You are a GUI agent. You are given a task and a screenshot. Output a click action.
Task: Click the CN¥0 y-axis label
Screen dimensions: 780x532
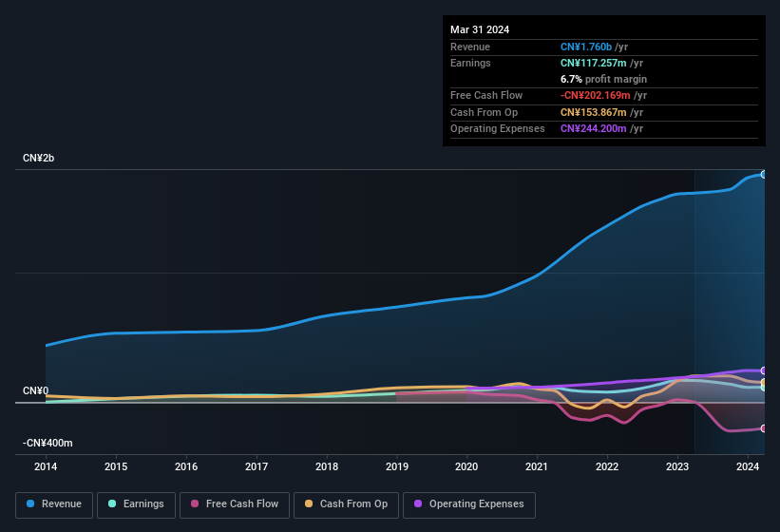tap(35, 390)
